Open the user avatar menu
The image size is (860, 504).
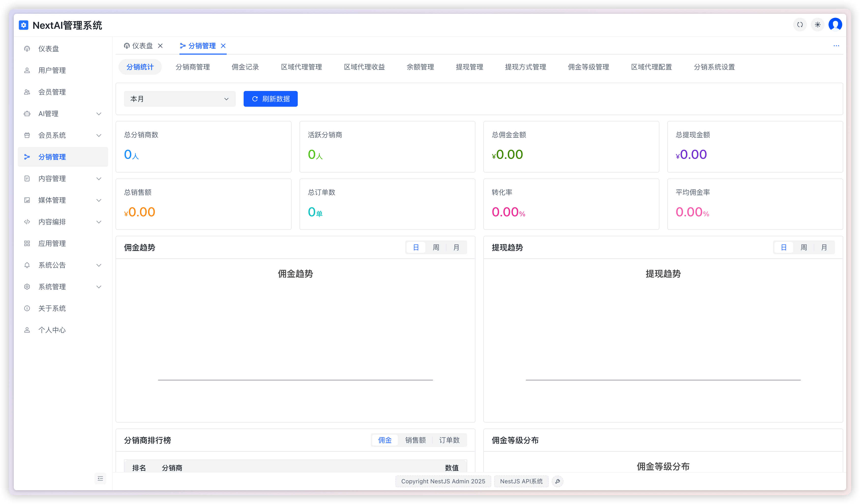[x=835, y=25]
